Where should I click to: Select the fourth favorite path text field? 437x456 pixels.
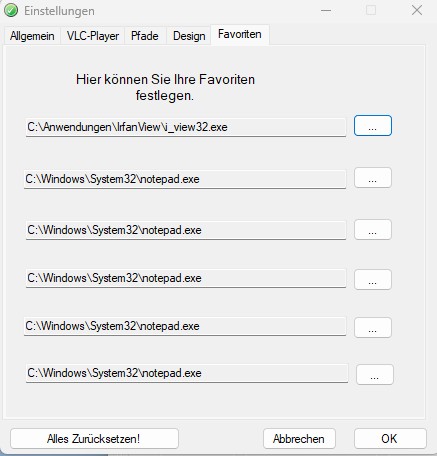(x=186, y=278)
